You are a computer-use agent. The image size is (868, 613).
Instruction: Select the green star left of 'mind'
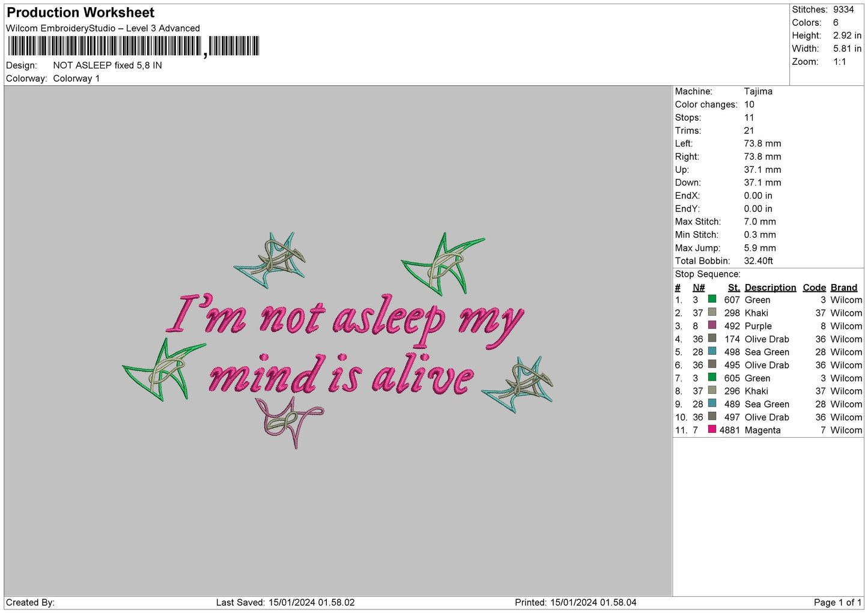[163, 369]
